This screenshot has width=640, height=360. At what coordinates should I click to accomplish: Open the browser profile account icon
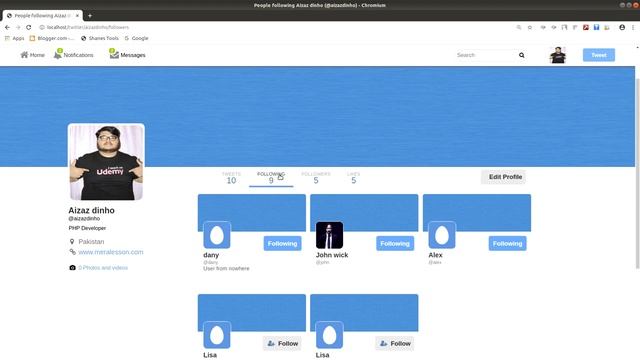[x=622, y=27]
